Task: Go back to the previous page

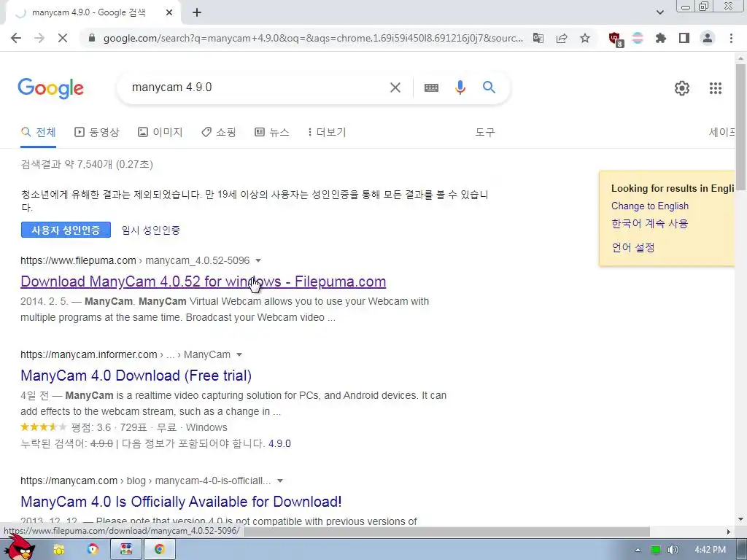Action: tap(16, 38)
